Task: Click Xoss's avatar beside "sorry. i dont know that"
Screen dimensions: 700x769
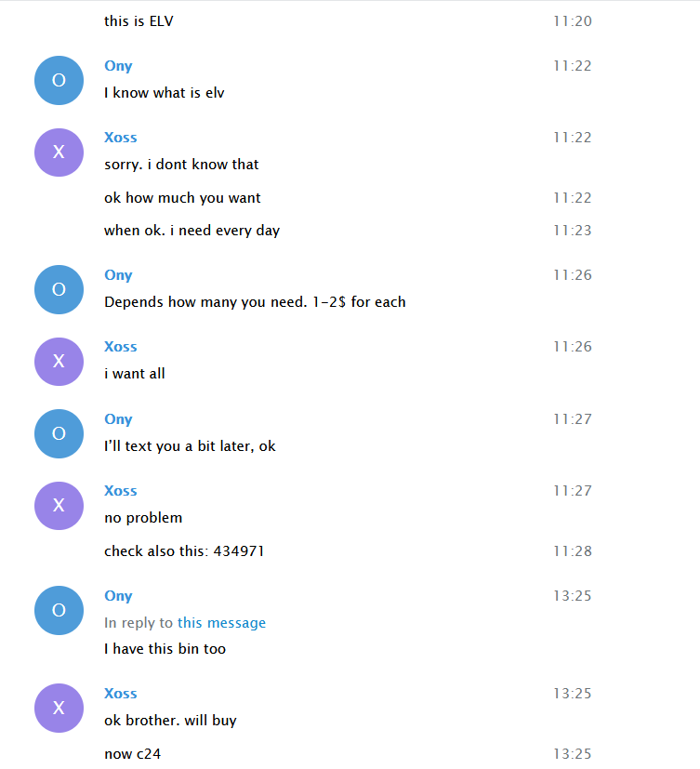Action: [59, 152]
